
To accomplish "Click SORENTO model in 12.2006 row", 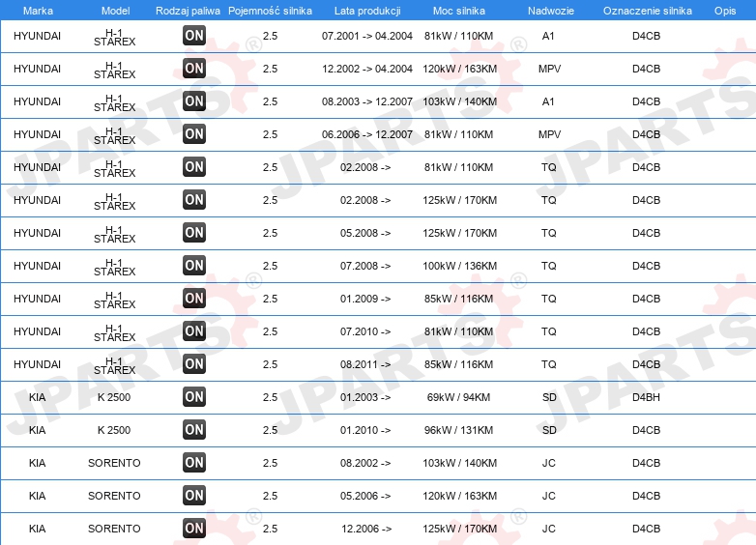I will tap(114, 529).
